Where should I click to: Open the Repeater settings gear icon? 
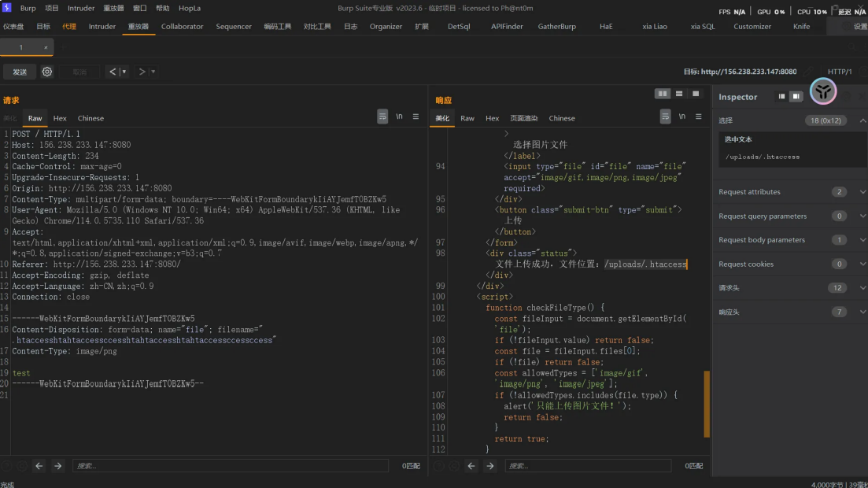point(47,72)
